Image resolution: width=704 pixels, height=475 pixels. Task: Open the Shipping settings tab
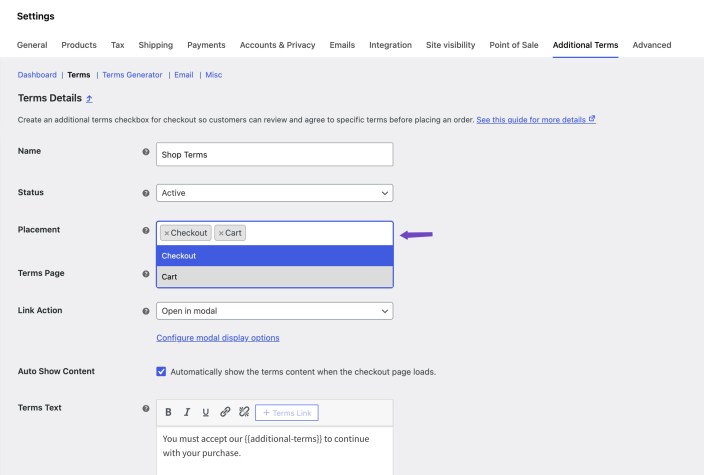coord(156,45)
